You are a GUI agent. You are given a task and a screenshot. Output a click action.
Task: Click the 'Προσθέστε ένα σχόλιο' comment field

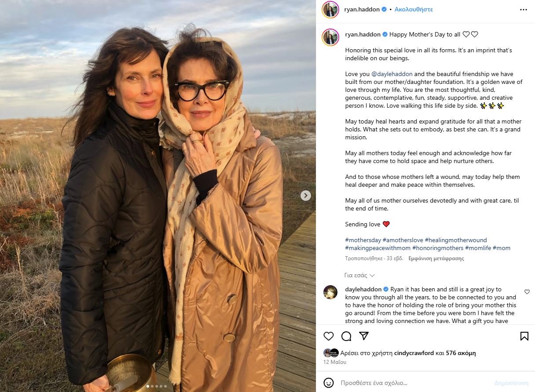tap(414, 383)
